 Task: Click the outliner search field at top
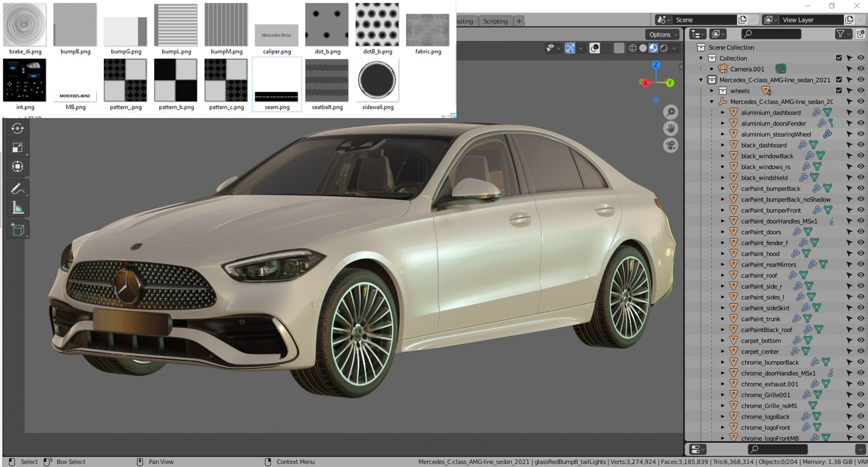pos(771,34)
